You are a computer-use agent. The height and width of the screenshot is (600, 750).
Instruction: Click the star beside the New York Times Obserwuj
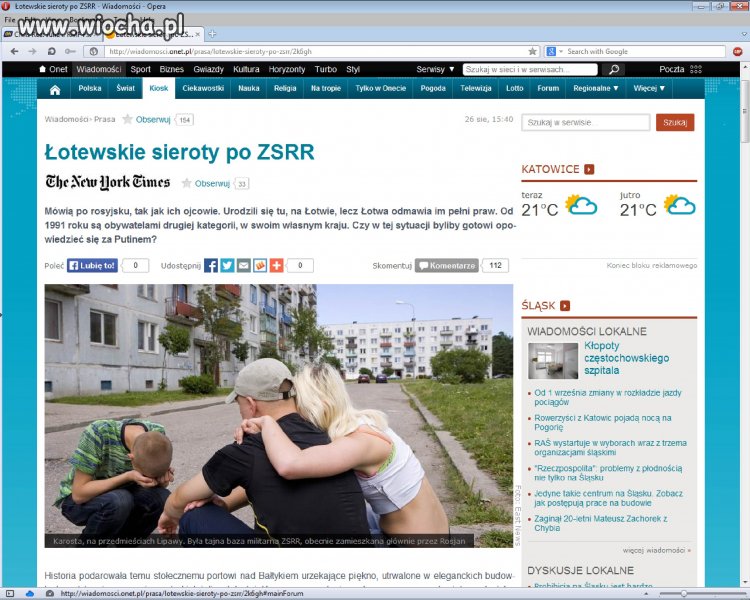(x=187, y=183)
